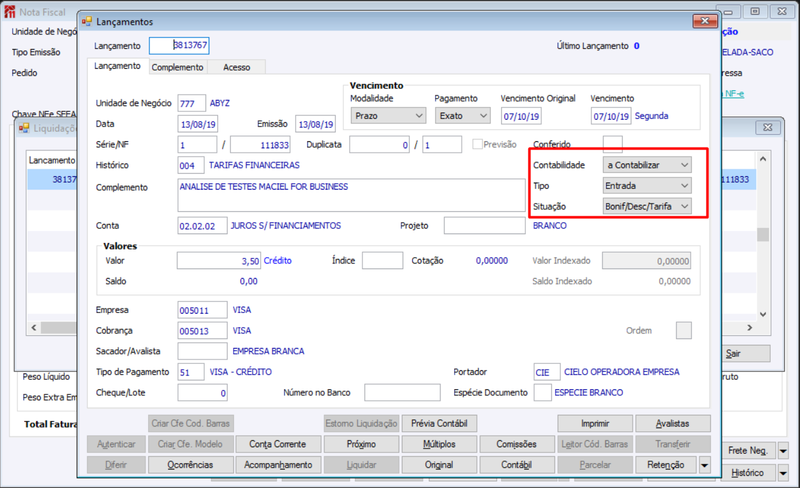800x488 pixels.
Task: Click the NF number field 111833
Action: [260, 145]
